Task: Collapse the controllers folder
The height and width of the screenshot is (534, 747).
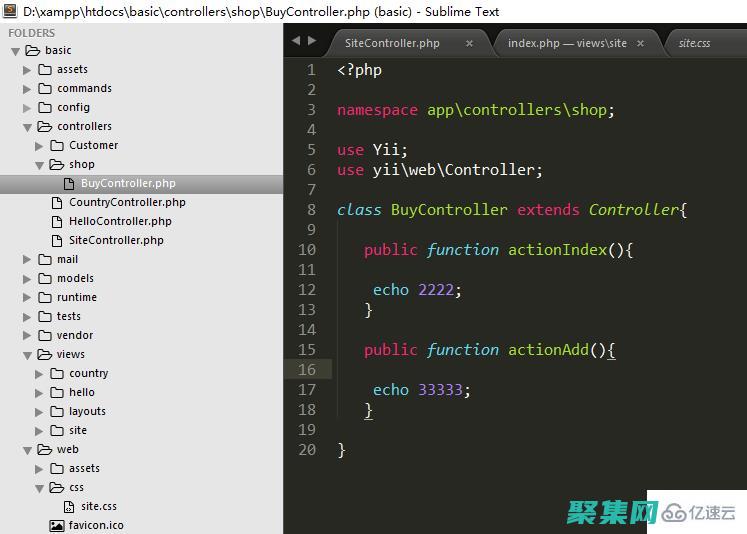Action: tap(28, 127)
